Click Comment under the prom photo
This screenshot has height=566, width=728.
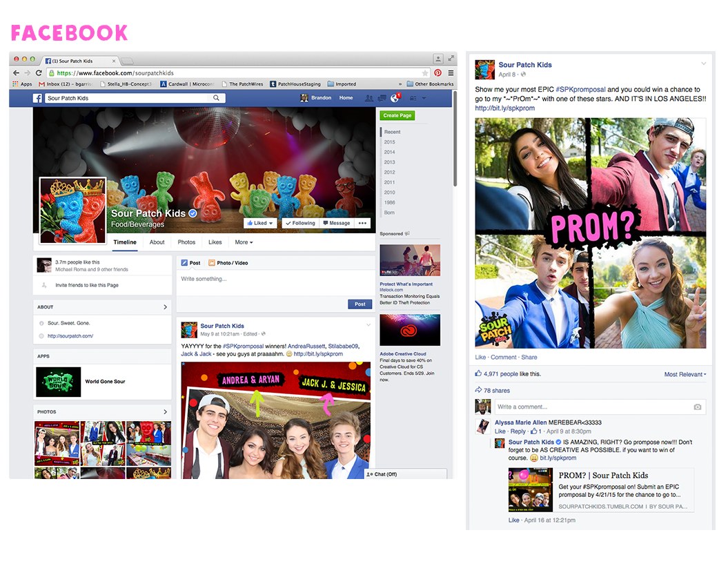pyautogui.click(x=503, y=357)
